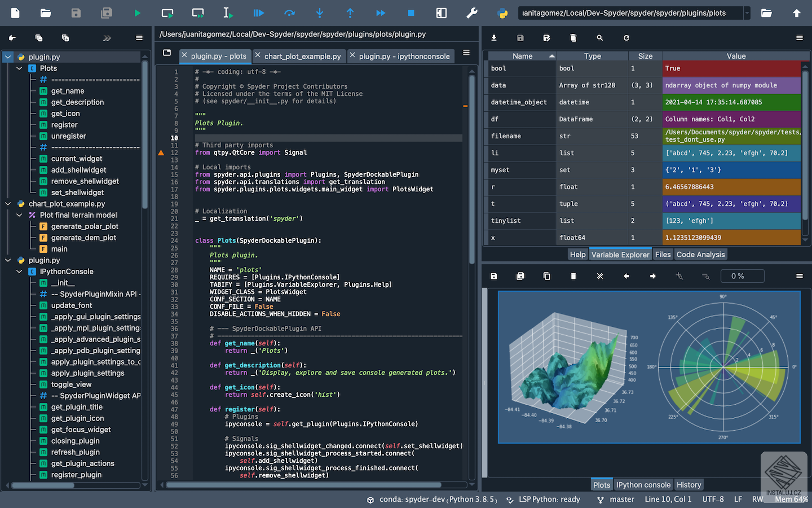Search variable names in Variable Explorer

[600, 38]
